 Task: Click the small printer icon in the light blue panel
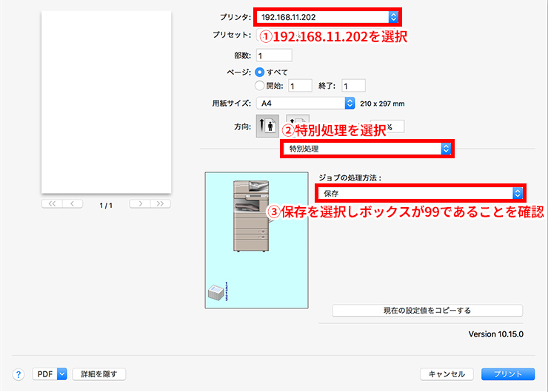[215, 294]
